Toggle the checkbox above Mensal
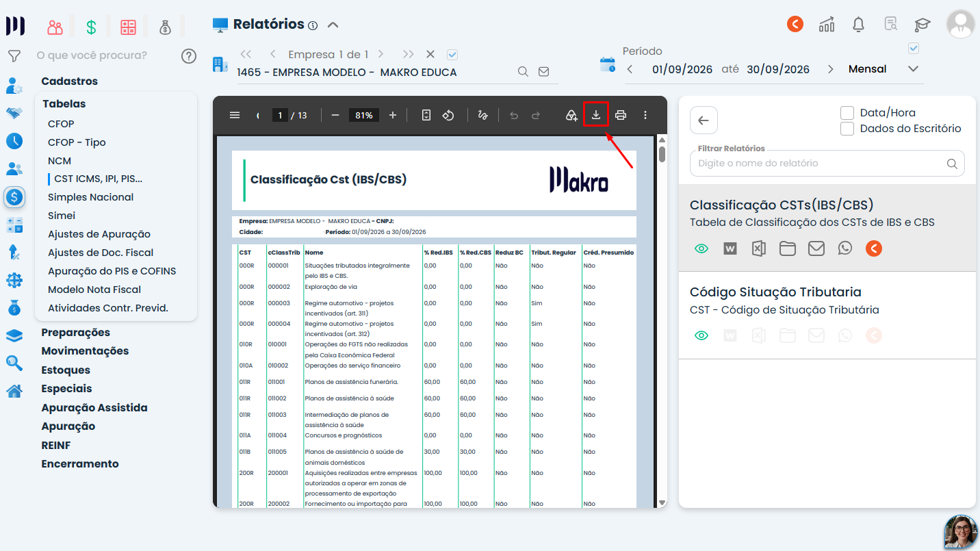Viewport: 980px width, 551px height. coord(913,48)
